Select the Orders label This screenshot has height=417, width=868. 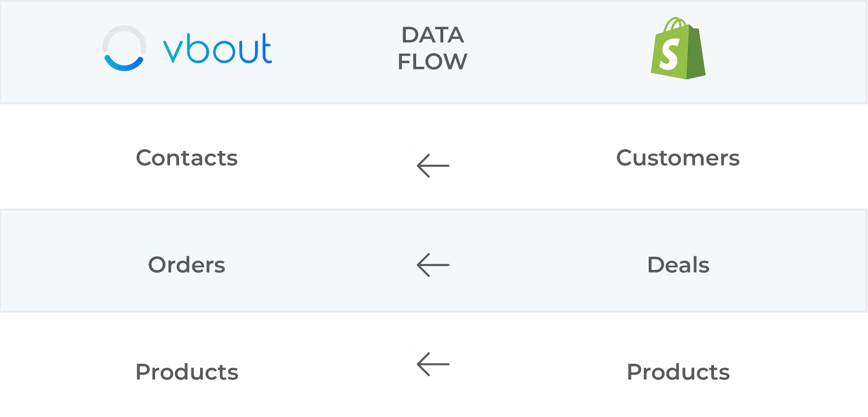coord(187,265)
